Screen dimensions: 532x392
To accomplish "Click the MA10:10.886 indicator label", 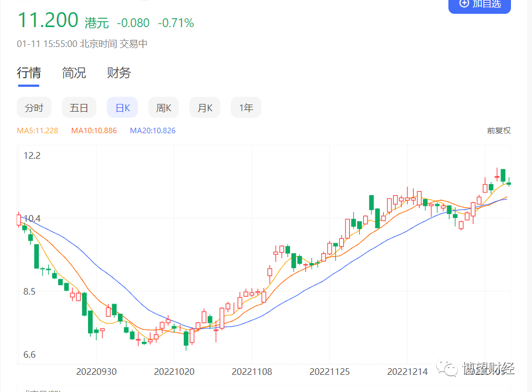I will pos(94,130).
